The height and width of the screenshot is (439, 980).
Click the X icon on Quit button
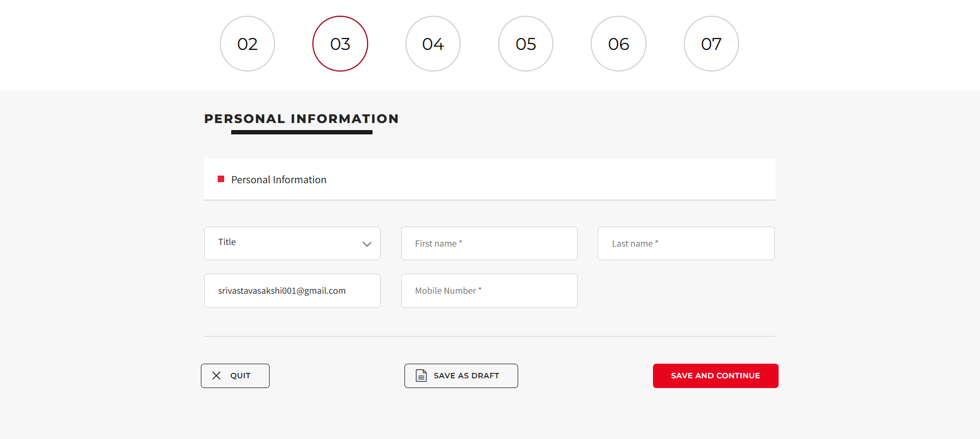(x=216, y=376)
